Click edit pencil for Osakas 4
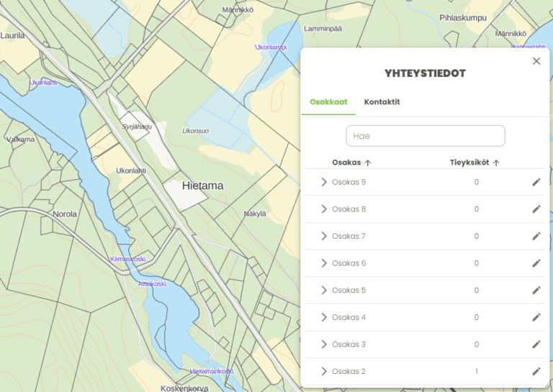The width and height of the screenshot is (553, 392). [x=536, y=317]
